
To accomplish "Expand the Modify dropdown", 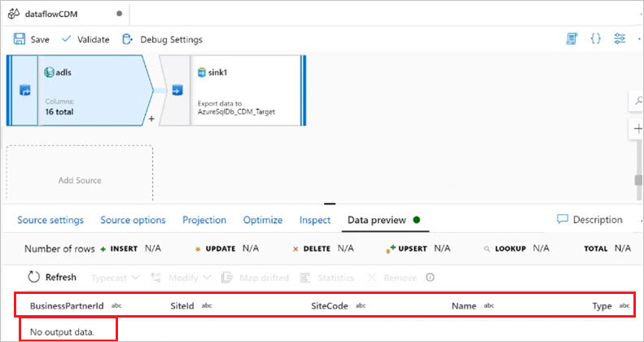I will [x=187, y=278].
